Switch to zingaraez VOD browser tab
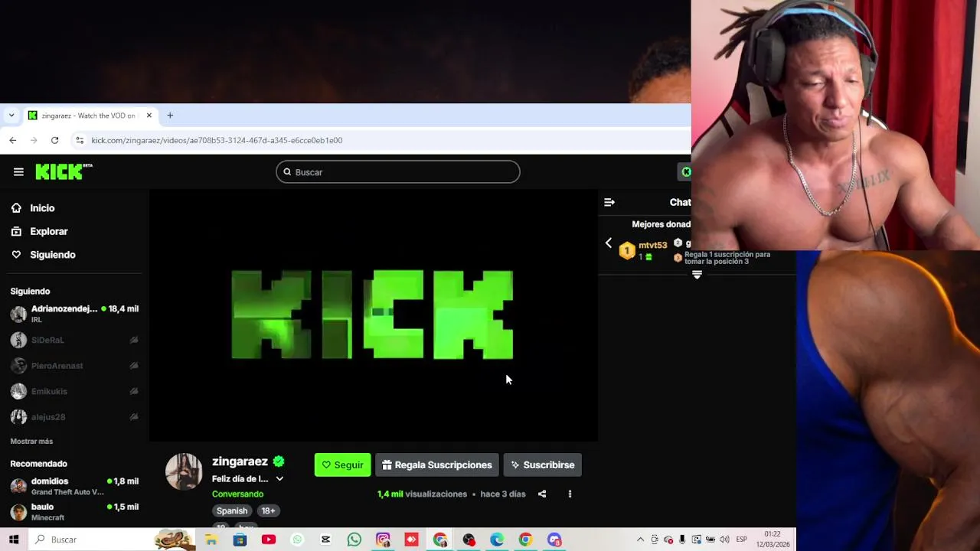This screenshot has width=980, height=551. tap(89, 116)
